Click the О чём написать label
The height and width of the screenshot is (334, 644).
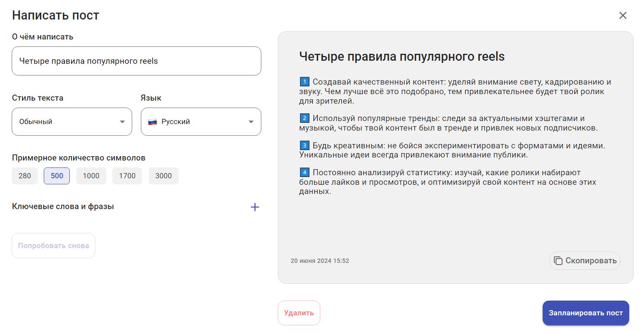[43, 37]
